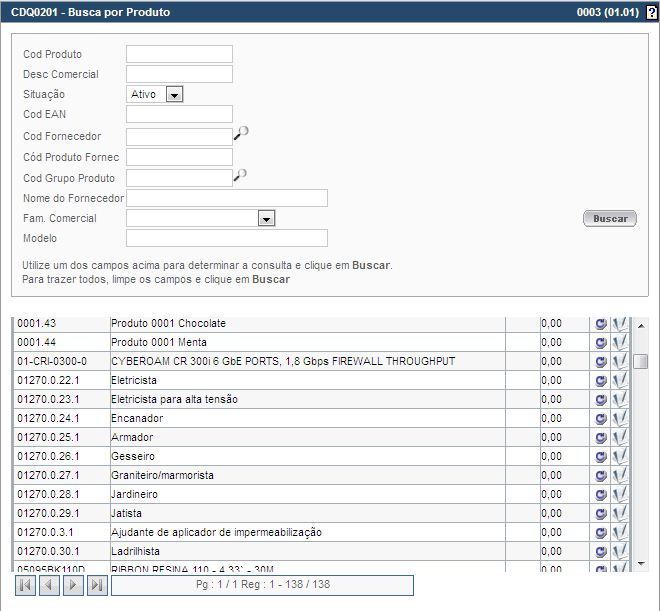
Task: Click edit icon for Eletricista row
Action: coord(620,381)
